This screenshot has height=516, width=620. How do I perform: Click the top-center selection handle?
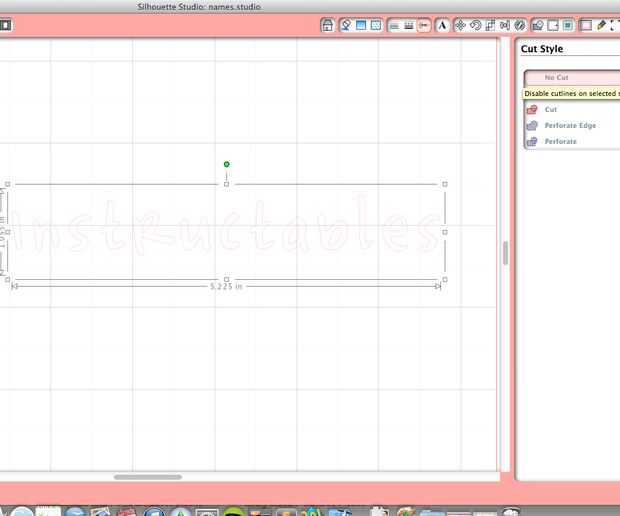coord(227,184)
